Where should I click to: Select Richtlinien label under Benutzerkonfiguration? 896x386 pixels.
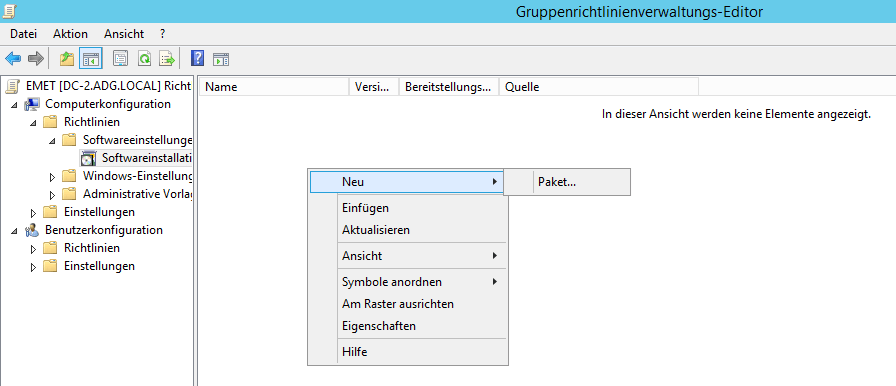pyautogui.click(x=92, y=248)
